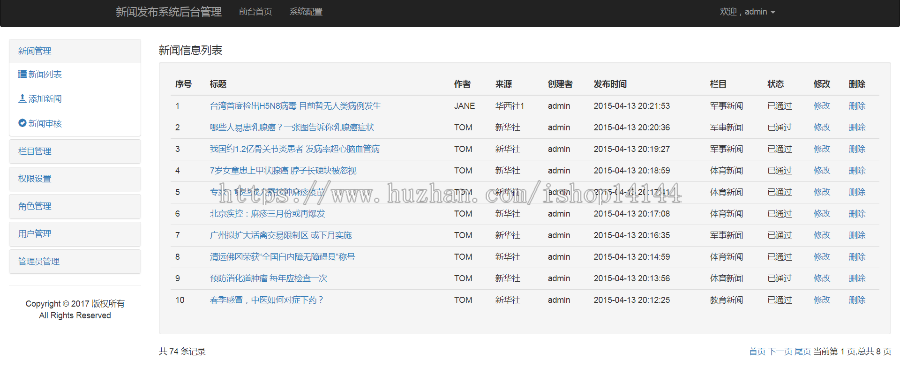Click the 标题 column header
Viewport: 900px width, 383px height.
point(218,84)
